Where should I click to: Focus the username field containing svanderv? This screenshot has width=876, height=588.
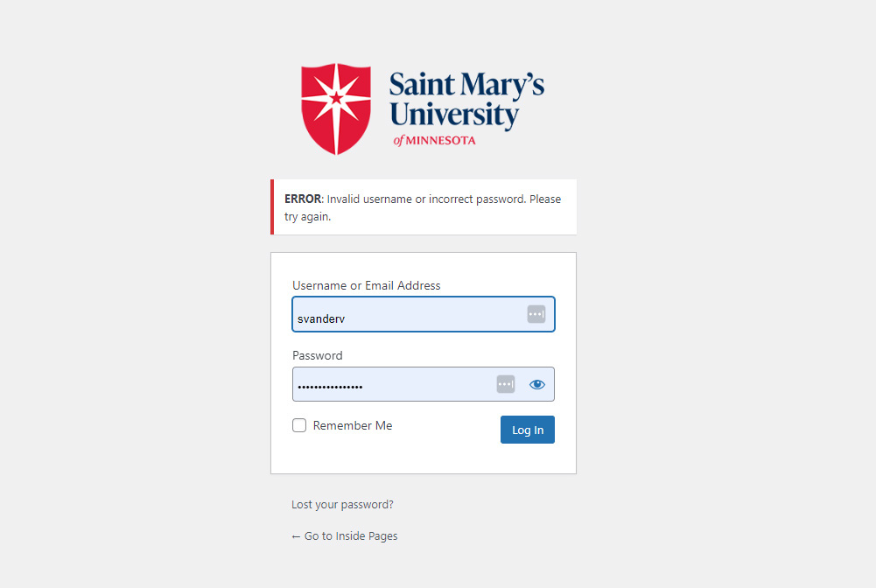(x=424, y=314)
